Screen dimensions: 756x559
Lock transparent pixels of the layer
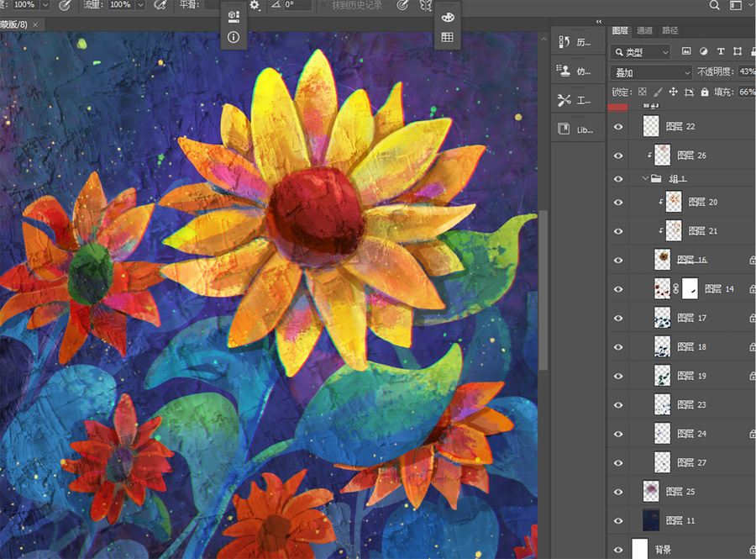pos(643,92)
